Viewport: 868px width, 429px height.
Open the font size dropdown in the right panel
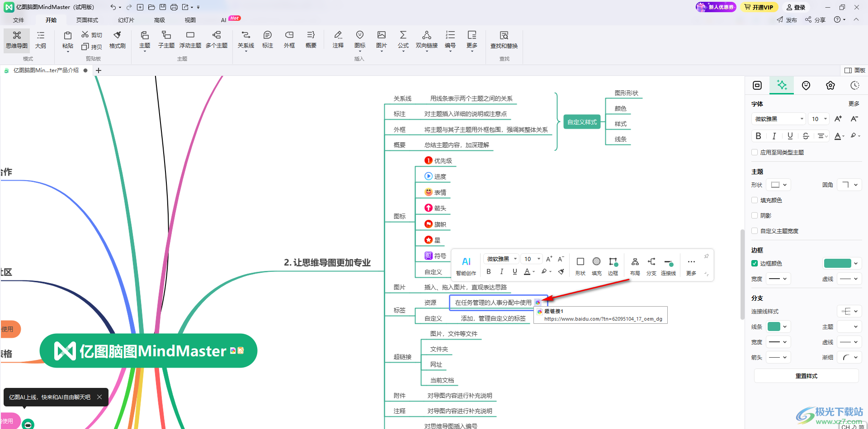click(819, 119)
